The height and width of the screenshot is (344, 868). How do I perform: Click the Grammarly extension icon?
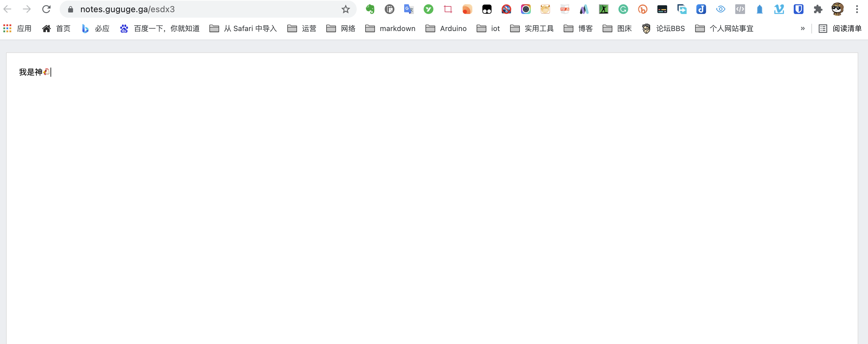pos(623,9)
